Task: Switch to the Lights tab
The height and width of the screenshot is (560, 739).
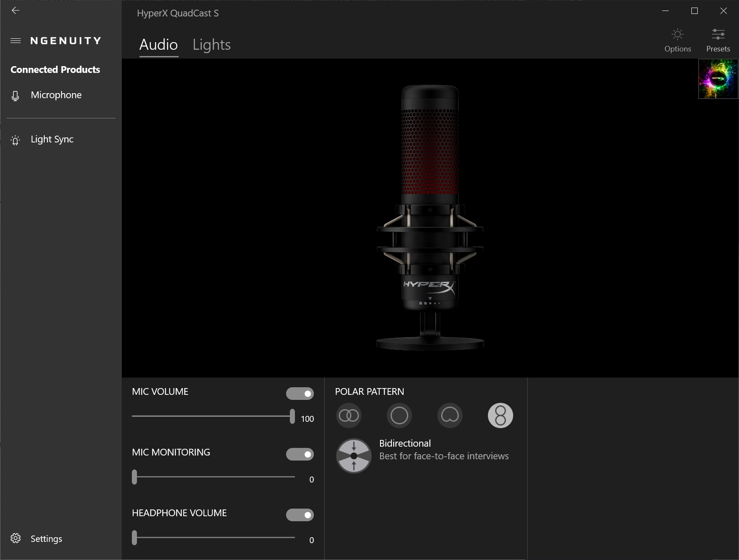Action: pyautogui.click(x=212, y=45)
